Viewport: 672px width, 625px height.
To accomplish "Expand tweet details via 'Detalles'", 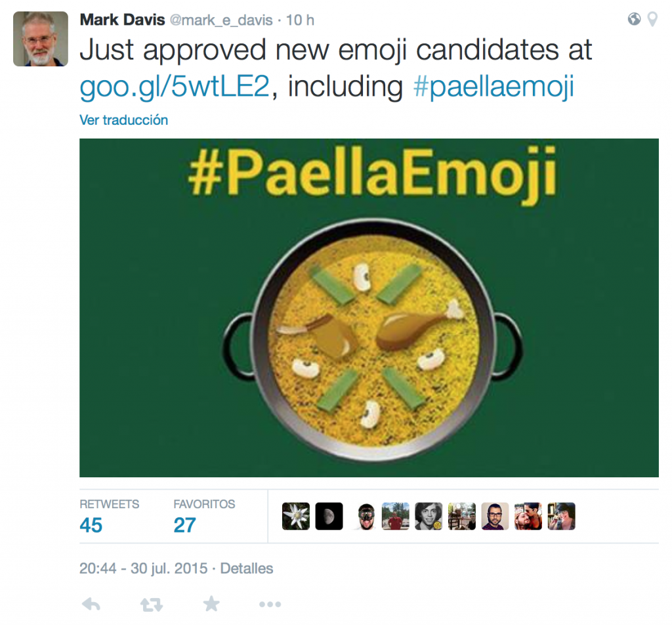I will click(247, 569).
